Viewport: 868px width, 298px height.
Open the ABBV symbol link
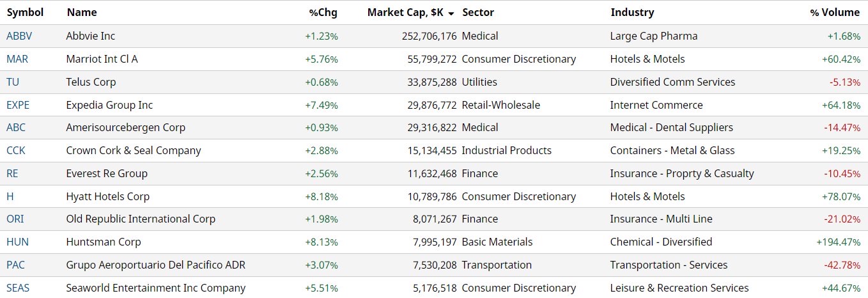click(x=19, y=36)
